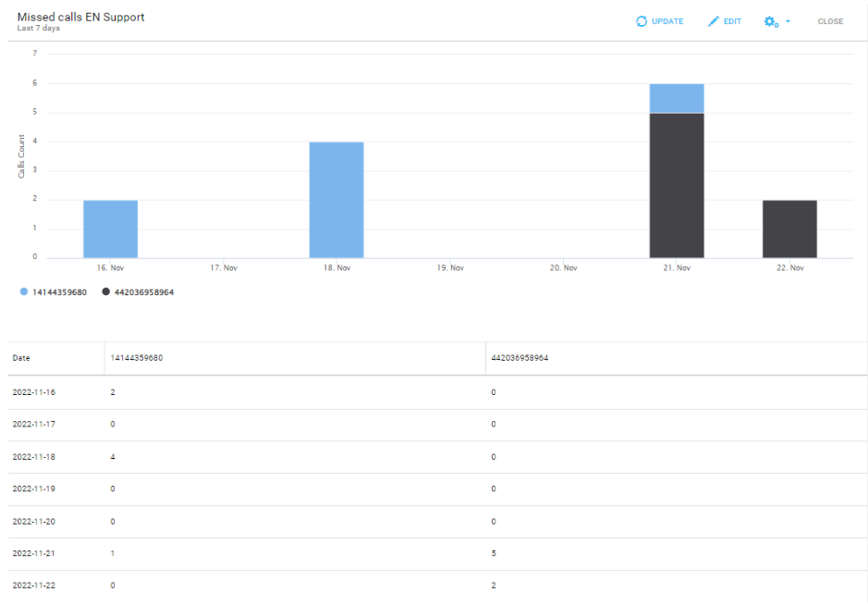Click the Update refresh icon

[x=642, y=21]
